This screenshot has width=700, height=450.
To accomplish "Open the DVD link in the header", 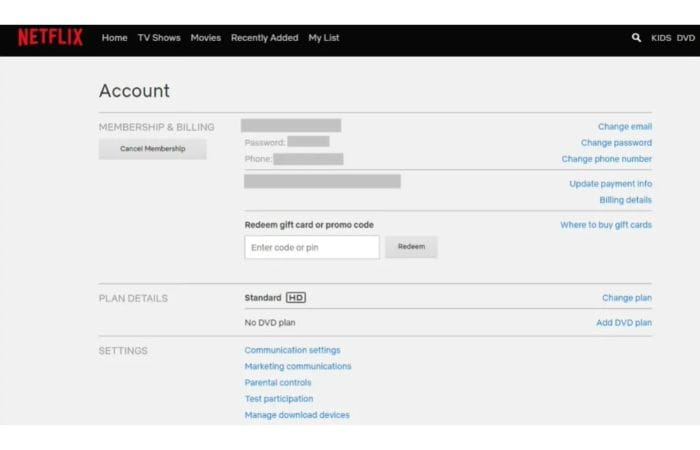I will pyautogui.click(x=685, y=38).
